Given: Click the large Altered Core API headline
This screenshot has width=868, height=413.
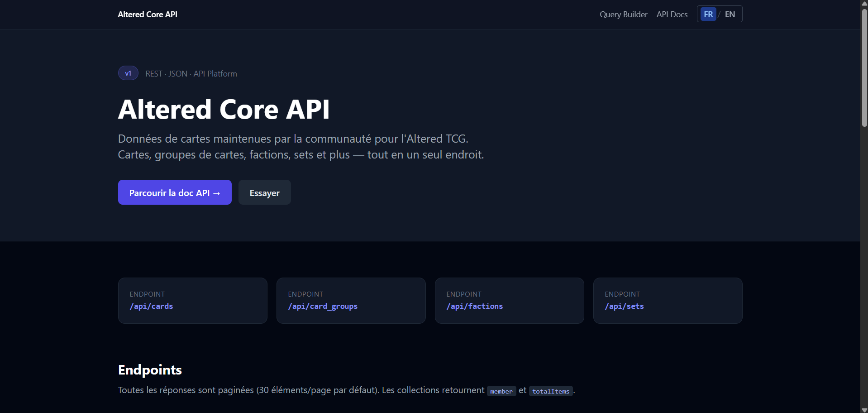Looking at the screenshot, I should tap(224, 110).
